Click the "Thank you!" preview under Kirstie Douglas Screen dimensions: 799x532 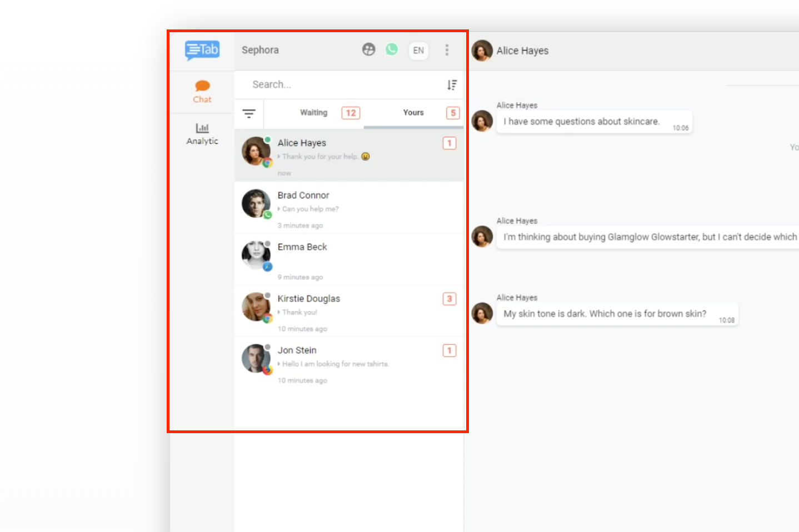pyautogui.click(x=299, y=313)
